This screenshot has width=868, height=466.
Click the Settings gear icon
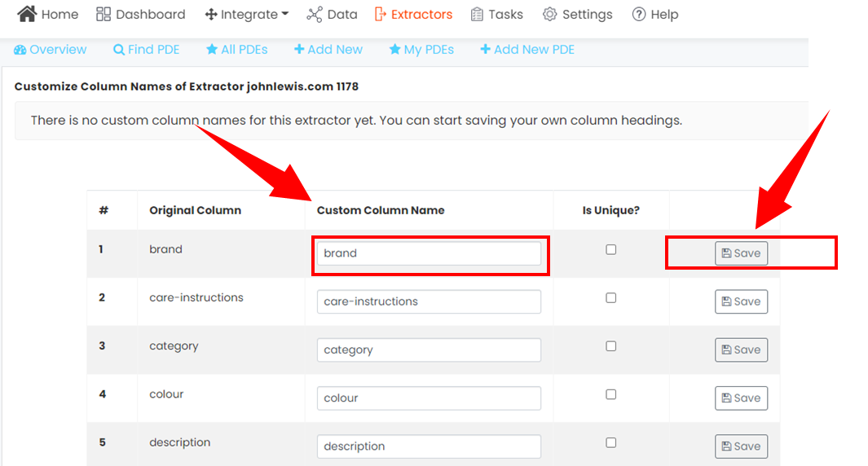549,15
